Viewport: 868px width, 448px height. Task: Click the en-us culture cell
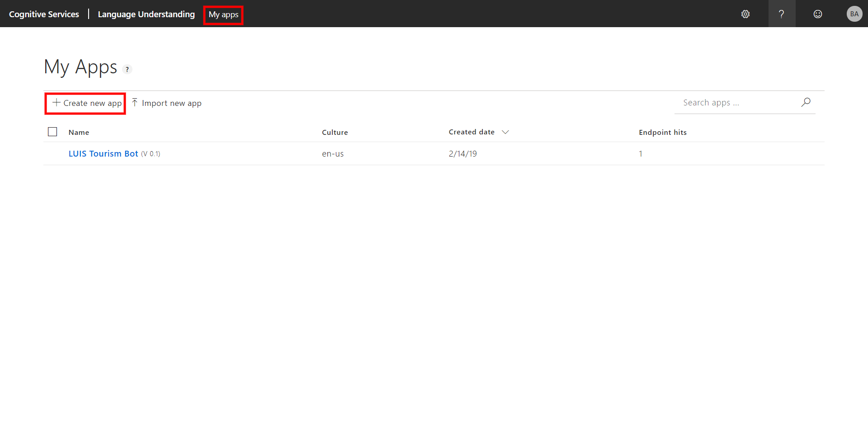coord(333,154)
